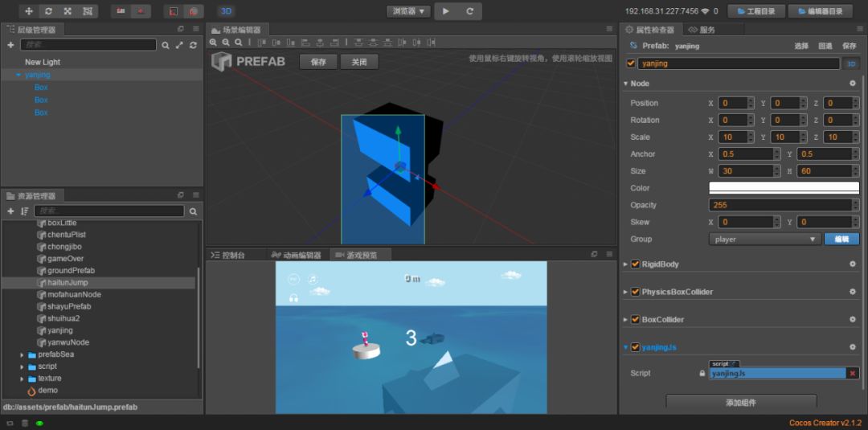The height and width of the screenshot is (430, 868).
Task: Select the Rotate transform tool
Action: point(48,11)
